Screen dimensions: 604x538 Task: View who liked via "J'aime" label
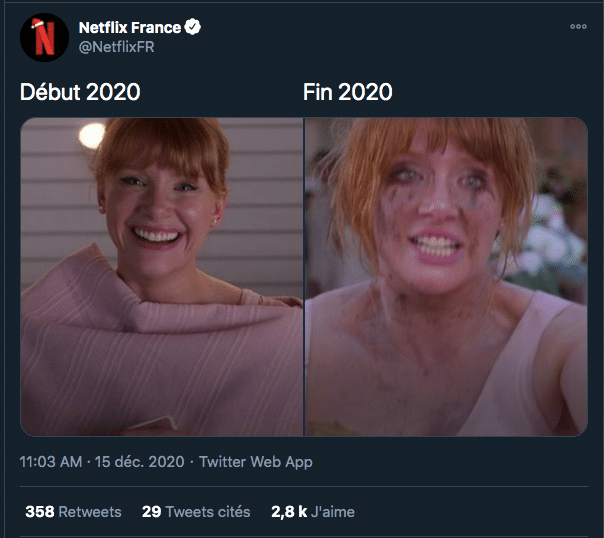(332, 512)
